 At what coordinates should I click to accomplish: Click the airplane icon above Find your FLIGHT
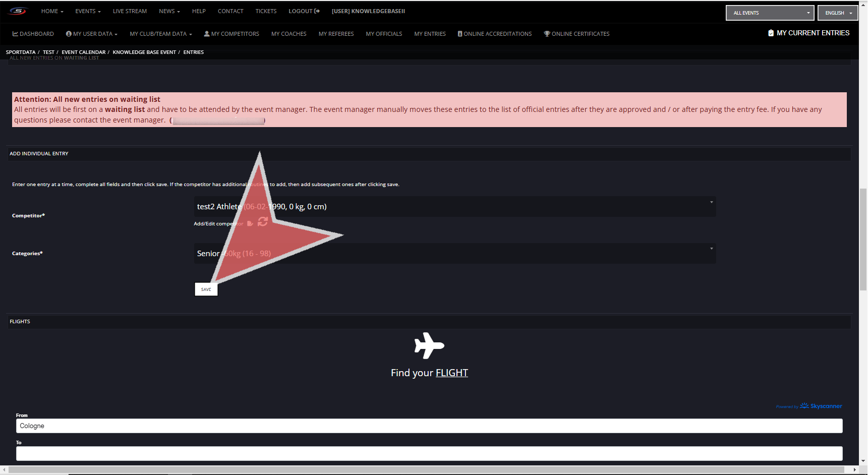(x=429, y=346)
